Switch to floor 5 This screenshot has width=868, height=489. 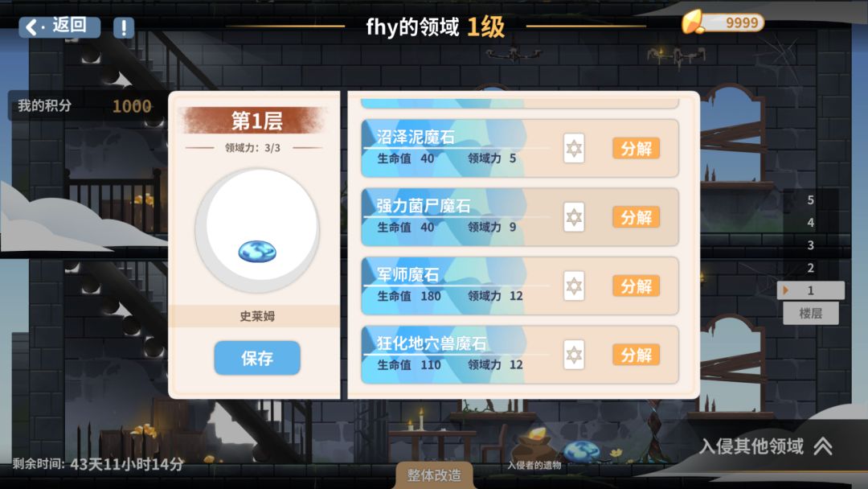click(x=810, y=200)
